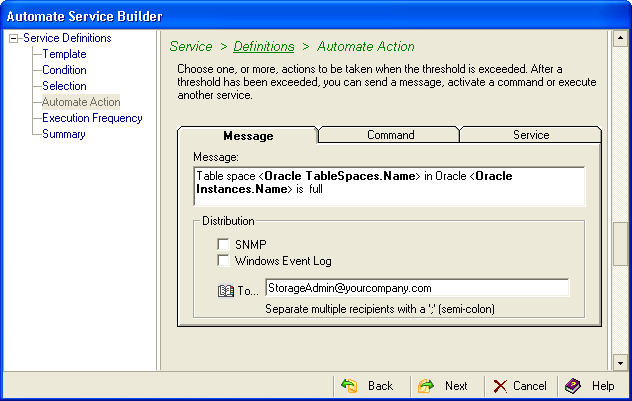This screenshot has height=401, width=632.
Task: Click the Next button label
Action: coord(456,386)
